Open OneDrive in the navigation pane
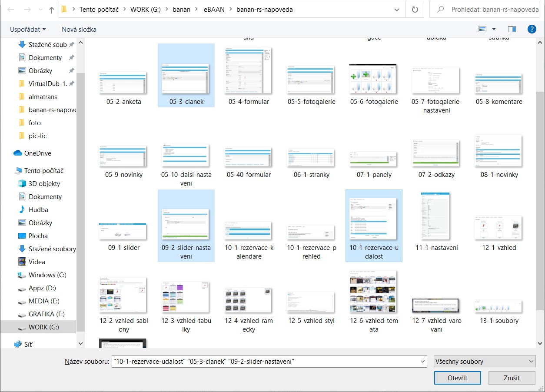The image size is (545, 392). pyautogui.click(x=37, y=153)
